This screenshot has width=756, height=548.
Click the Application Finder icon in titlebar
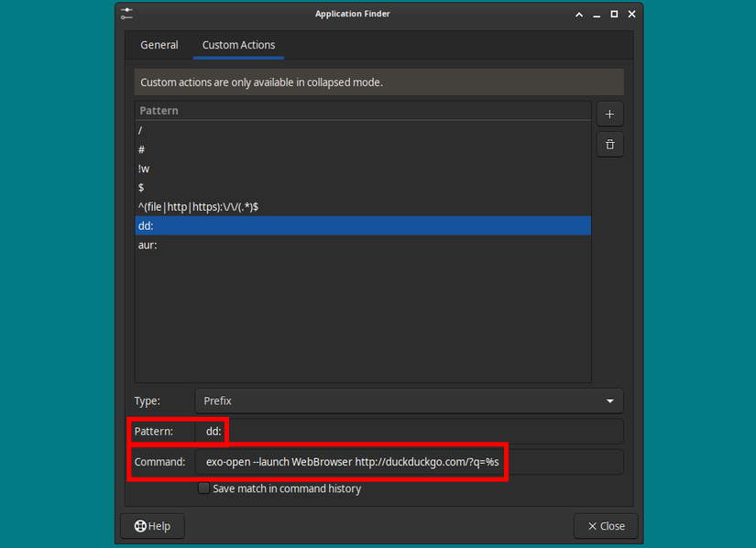(x=126, y=13)
